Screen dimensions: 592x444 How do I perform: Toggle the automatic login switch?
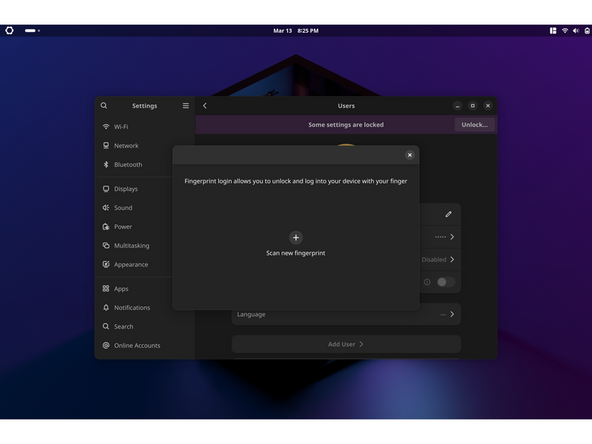[446, 282]
